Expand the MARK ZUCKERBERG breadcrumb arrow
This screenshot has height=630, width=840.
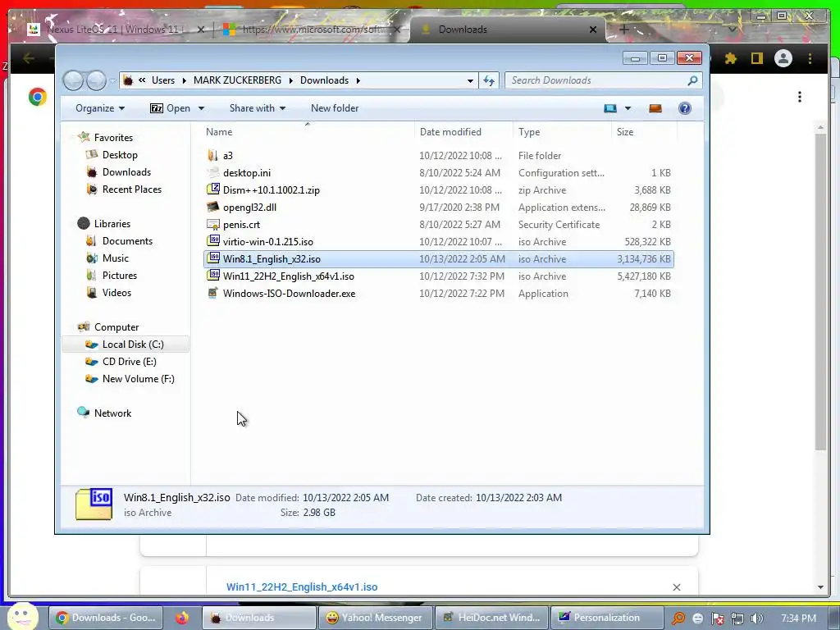[291, 80]
